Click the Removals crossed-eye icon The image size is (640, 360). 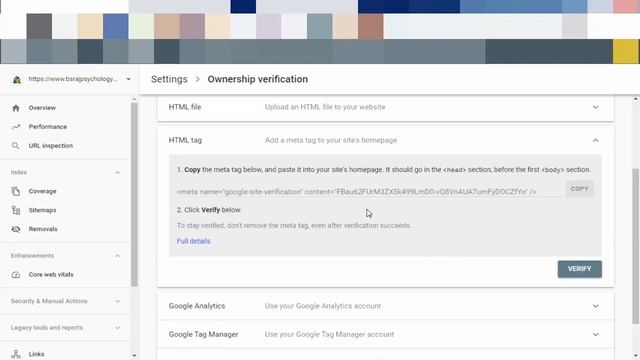click(16, 229)
